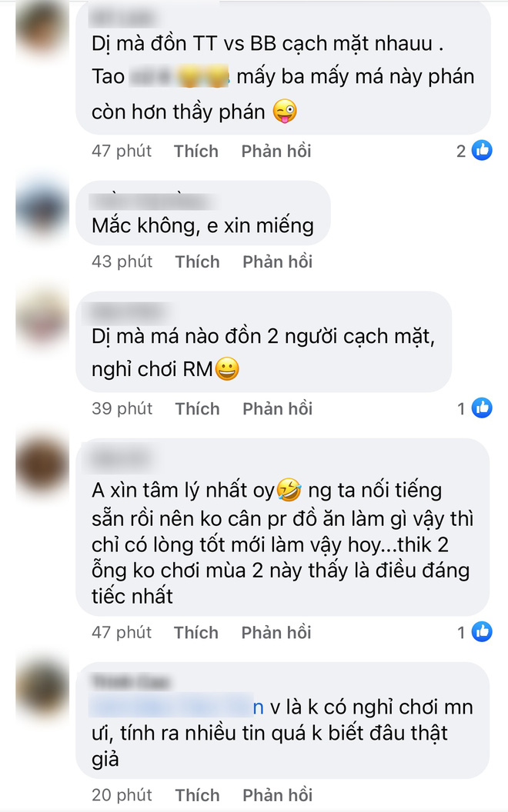
Task: Click Thích under the 'A xìn tâm lý nhất' comment
Action: (x=196, y=632)
